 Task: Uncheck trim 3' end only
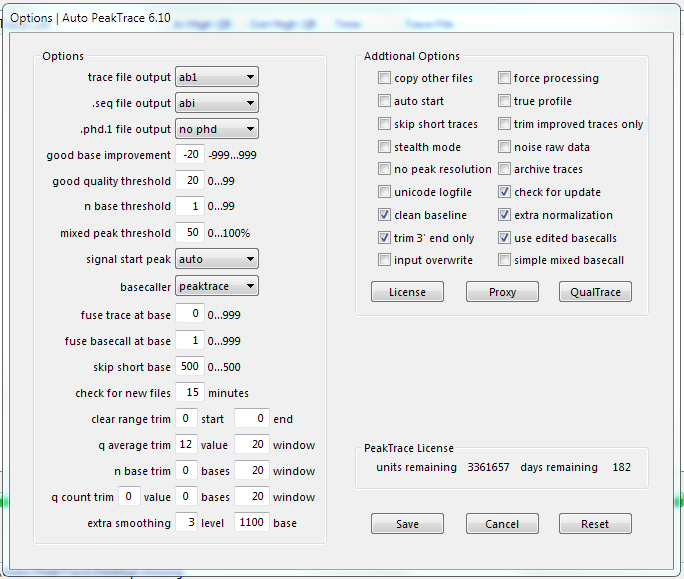[384, 238]
